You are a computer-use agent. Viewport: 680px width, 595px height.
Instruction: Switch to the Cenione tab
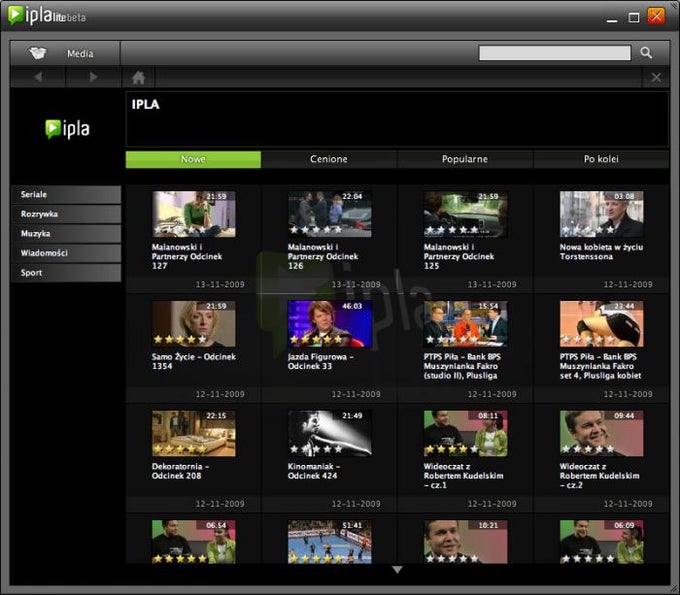[x=329, y=159]
